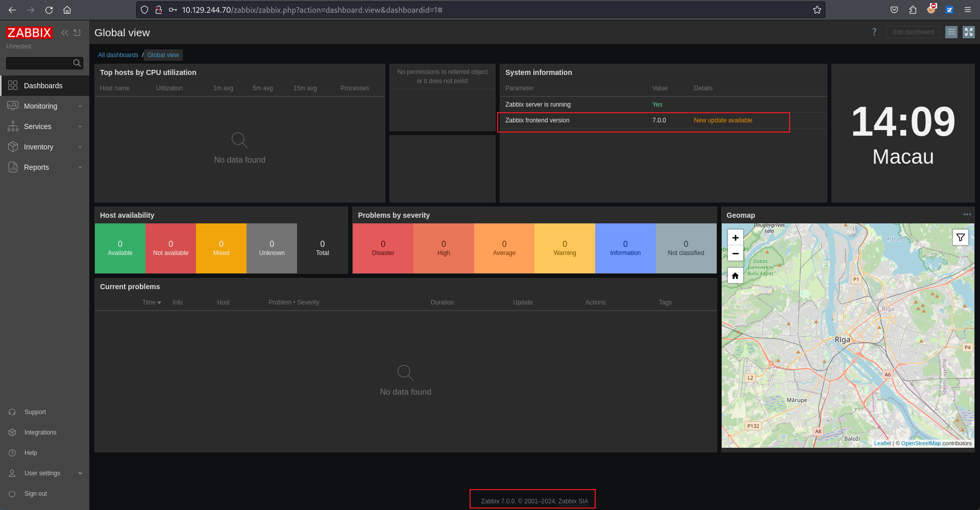Click the OpenStreetMap attribution link

(x=921, y=443)
